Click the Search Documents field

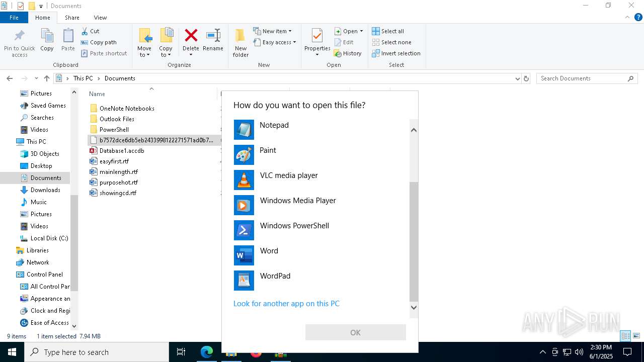point(587,78)
